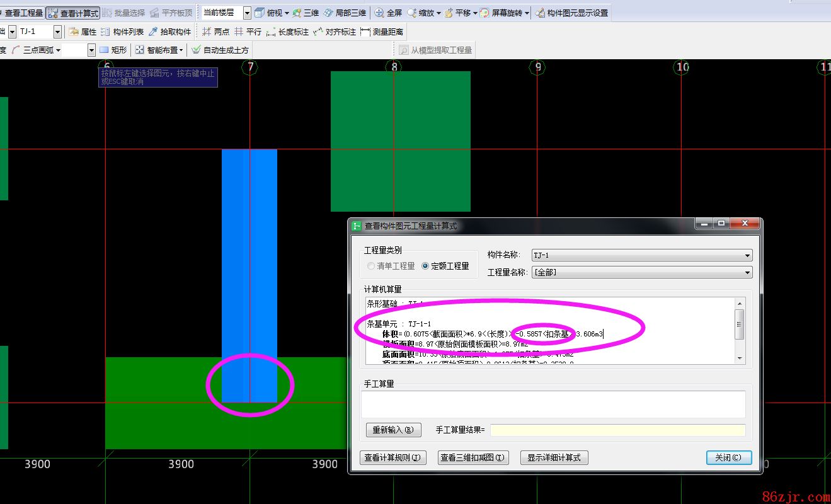Open 构件图元显示设置 display settings
Viewport: 831px width, 504px height.
click(572, 13)
